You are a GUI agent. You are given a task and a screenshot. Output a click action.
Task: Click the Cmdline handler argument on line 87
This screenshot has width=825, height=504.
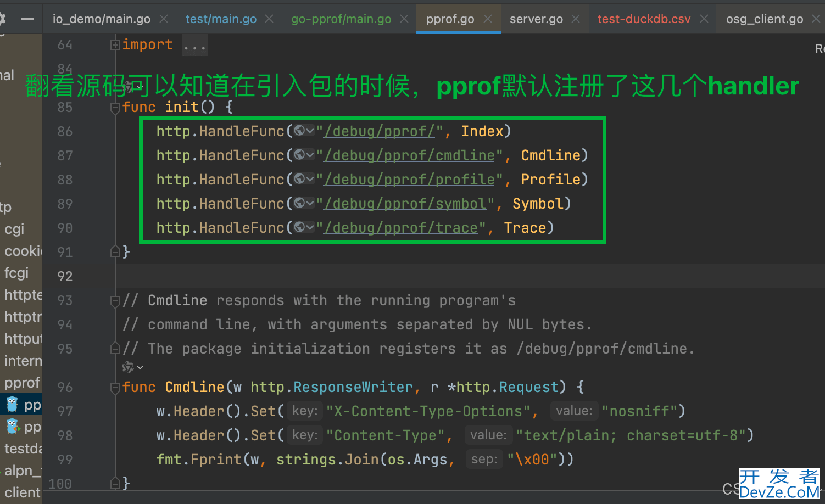click(x=551, y=155)
